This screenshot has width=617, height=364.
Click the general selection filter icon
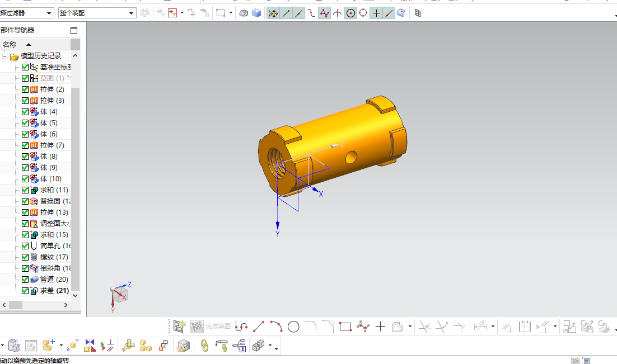tap(172, 13)
